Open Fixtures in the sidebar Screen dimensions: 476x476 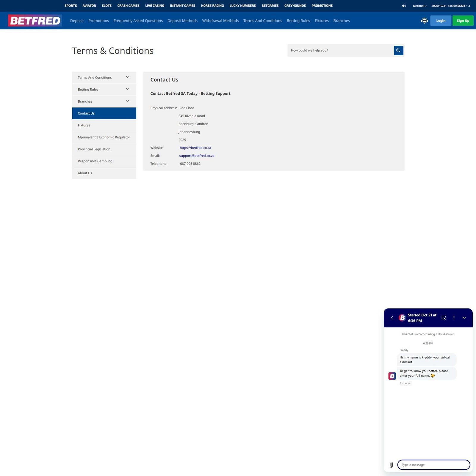[x=104, y=125]
